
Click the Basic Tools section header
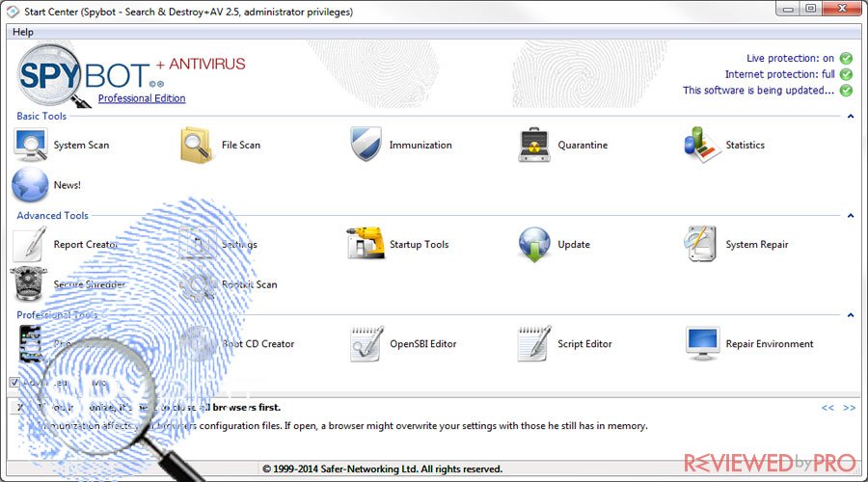click(41, 117)
